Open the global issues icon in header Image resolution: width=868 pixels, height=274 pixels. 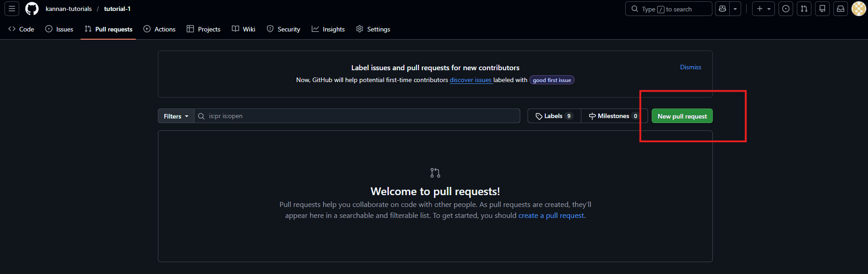click(x=785, y=9)
